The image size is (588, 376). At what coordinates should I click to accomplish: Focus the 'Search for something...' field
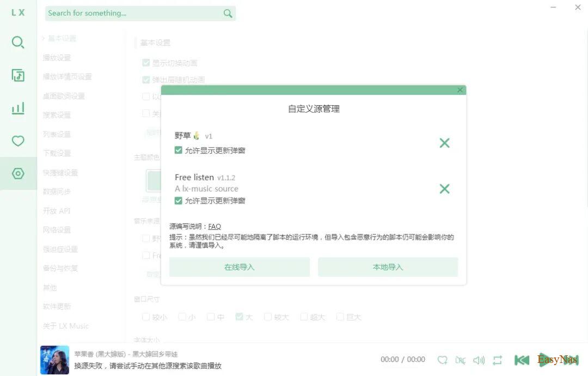tap(140, 14)
